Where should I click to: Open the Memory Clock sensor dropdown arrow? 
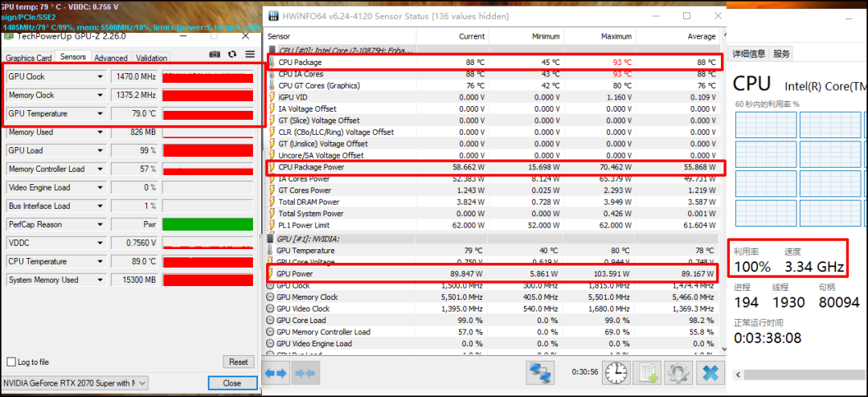[x=100, y=96]
